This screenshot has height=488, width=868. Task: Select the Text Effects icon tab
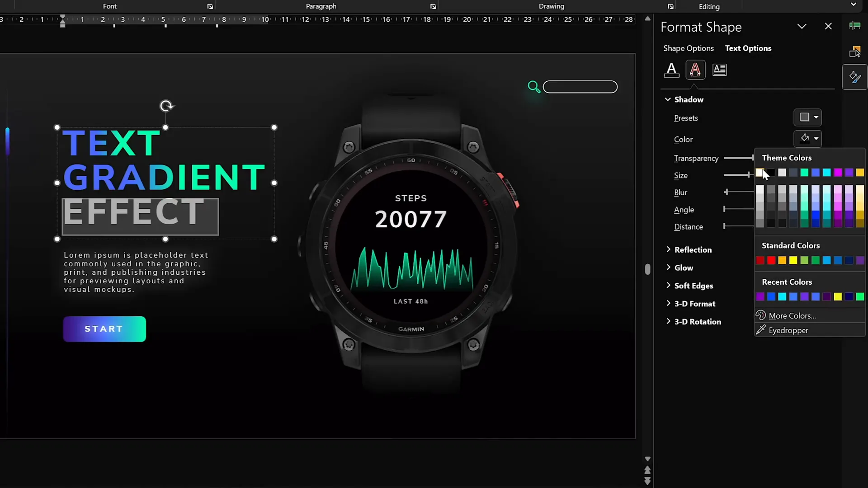(695, 70)
